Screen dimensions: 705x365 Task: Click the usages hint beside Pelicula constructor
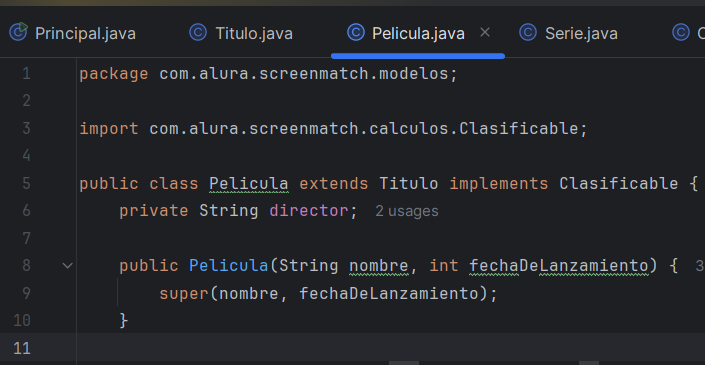(x=700, y=266)
